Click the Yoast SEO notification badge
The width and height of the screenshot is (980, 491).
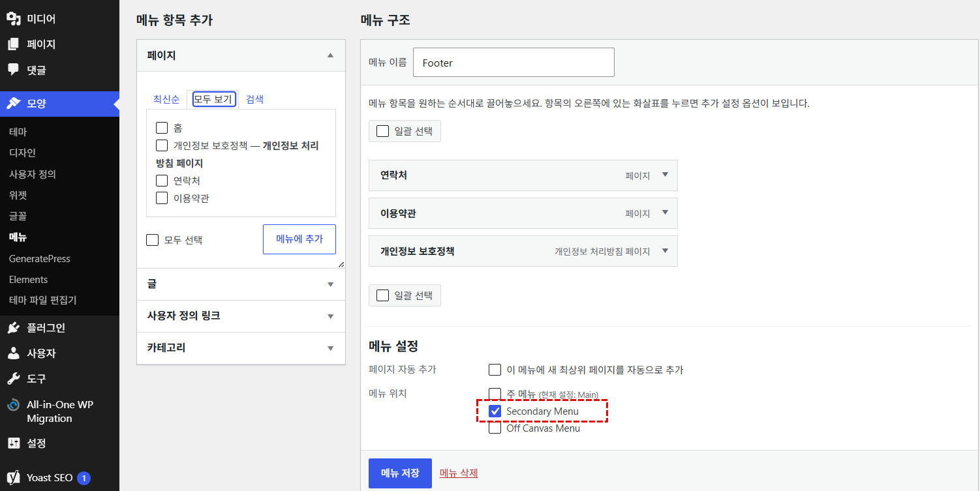point(84,478)
